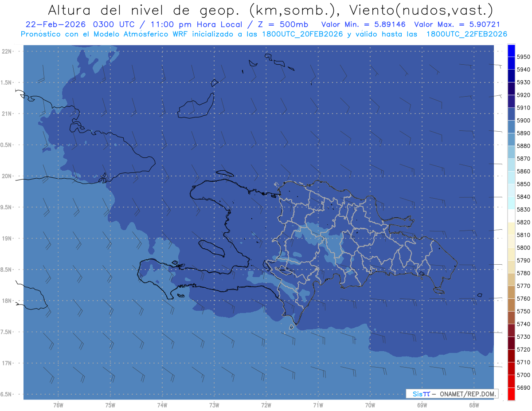532x411 pixels.
Task: Click the 5900 value on the color scale
Action: coord(524,120)
